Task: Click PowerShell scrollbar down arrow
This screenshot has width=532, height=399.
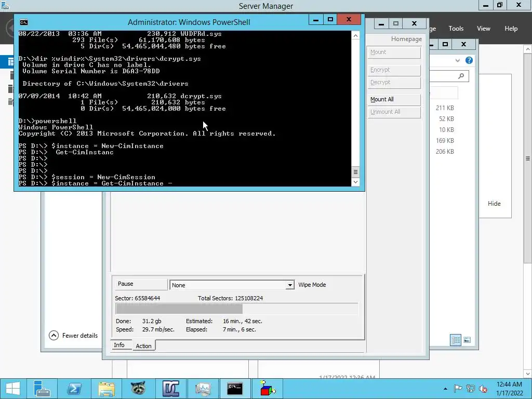Action: click(355, 182)
